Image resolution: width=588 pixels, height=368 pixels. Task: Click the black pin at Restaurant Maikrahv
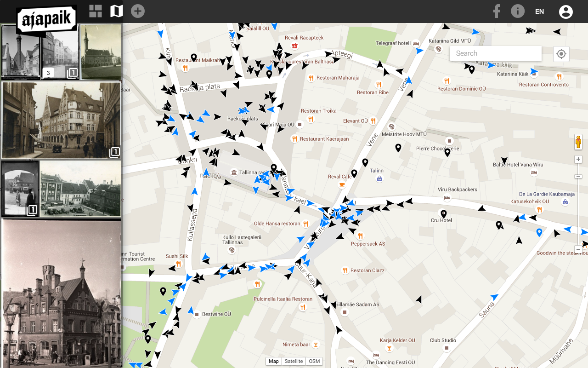(x=194, y=58)
